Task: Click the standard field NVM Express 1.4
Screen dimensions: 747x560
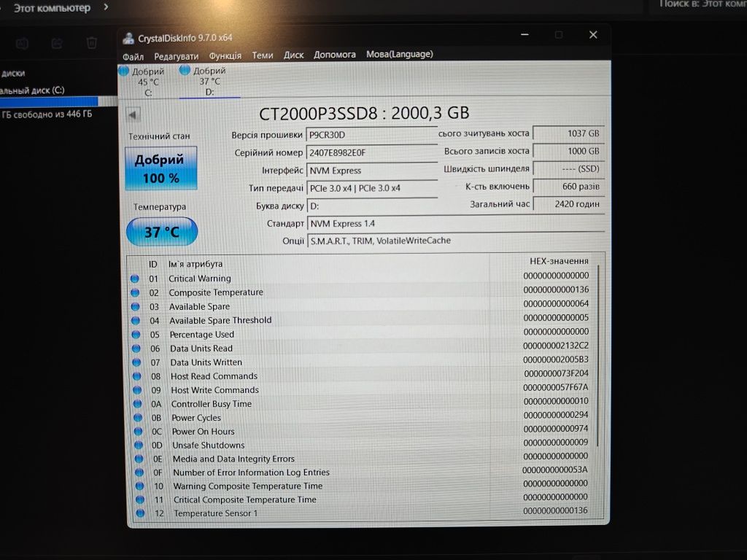Action: tap(456, 223)
